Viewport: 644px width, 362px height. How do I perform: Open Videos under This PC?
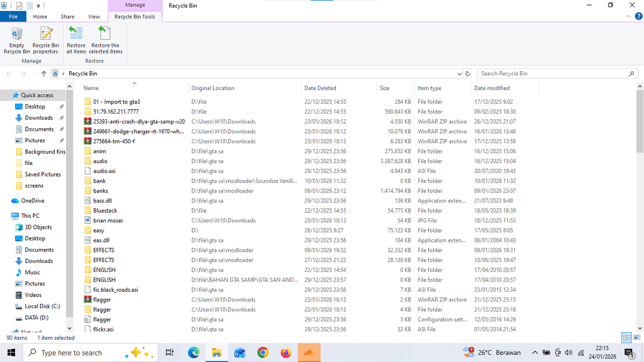point(33,295)
